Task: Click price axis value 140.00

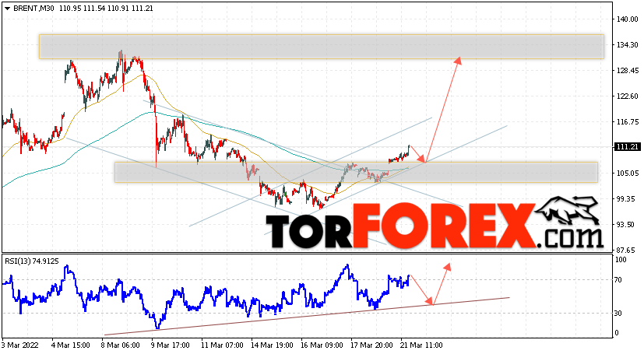Action: (x=627, y=19)
